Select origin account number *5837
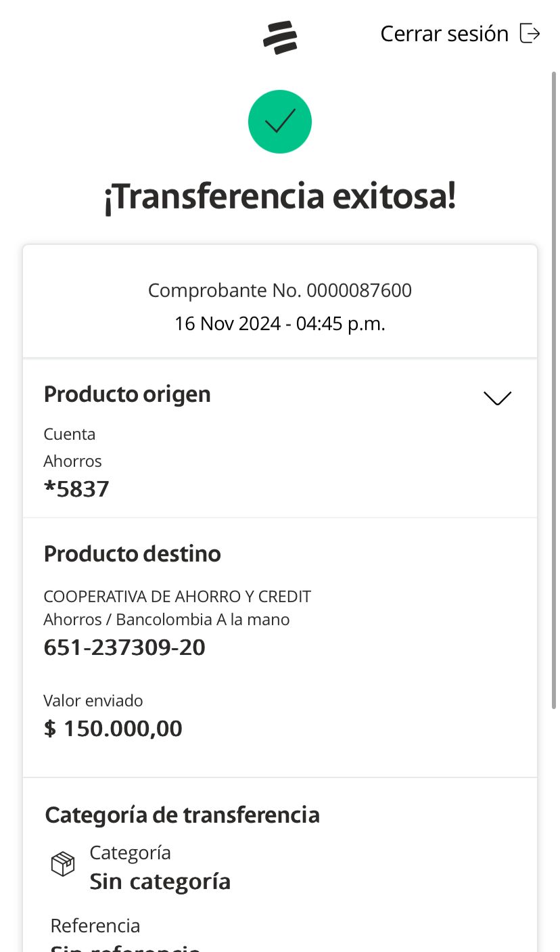This screenshot has width=560, height=952. 76,489
